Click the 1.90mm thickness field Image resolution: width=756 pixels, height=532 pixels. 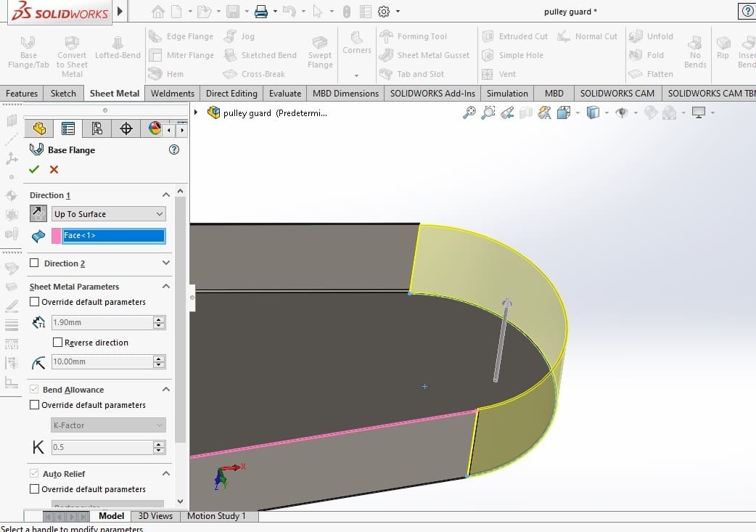(x=102, y=322)
